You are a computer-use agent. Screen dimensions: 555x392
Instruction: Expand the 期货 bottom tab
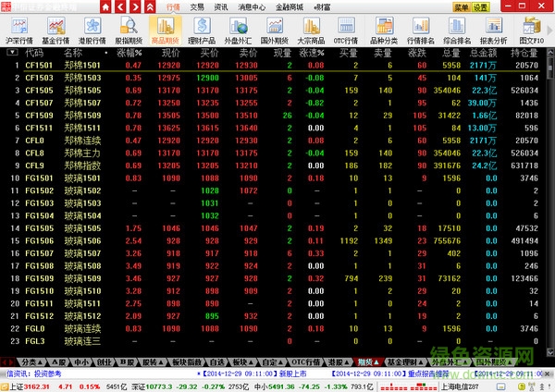click(x=368, y=361)
